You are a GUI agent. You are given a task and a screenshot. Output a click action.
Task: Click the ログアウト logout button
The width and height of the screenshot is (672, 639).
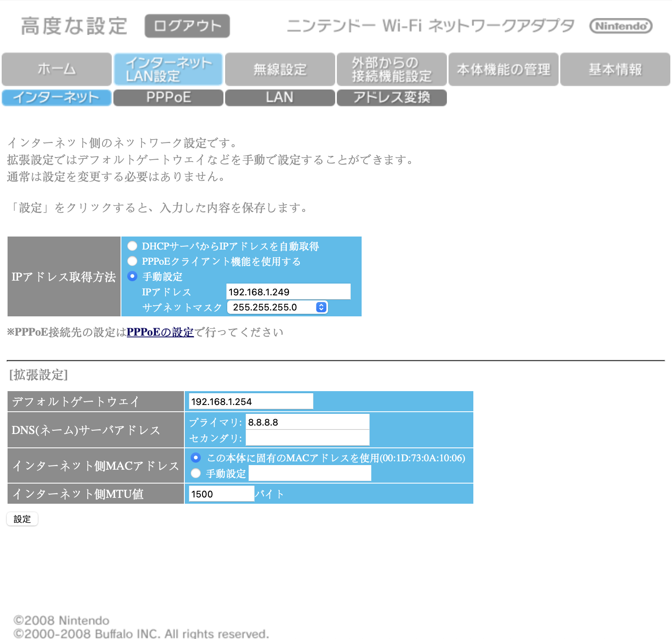(187, 26)
